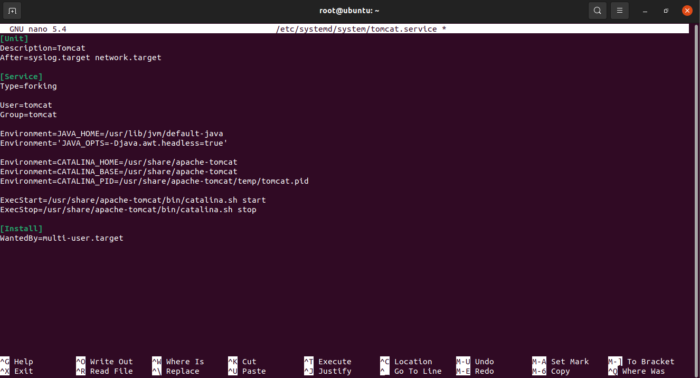Viewport: 700px width, 378px height.
Task: Click the After=syslog.target network.target line
Action: [x=80, y=58]
